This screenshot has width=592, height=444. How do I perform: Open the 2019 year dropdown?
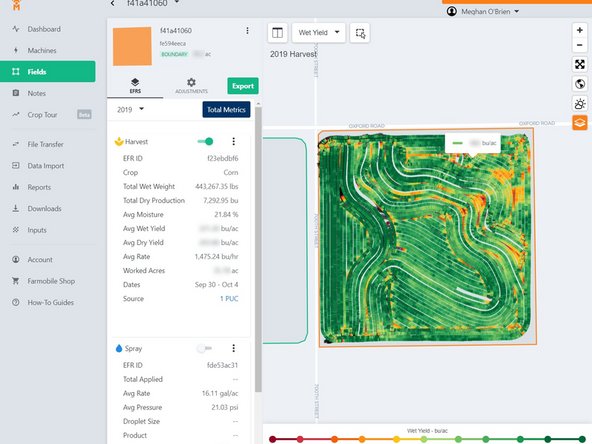click(131, 109)
